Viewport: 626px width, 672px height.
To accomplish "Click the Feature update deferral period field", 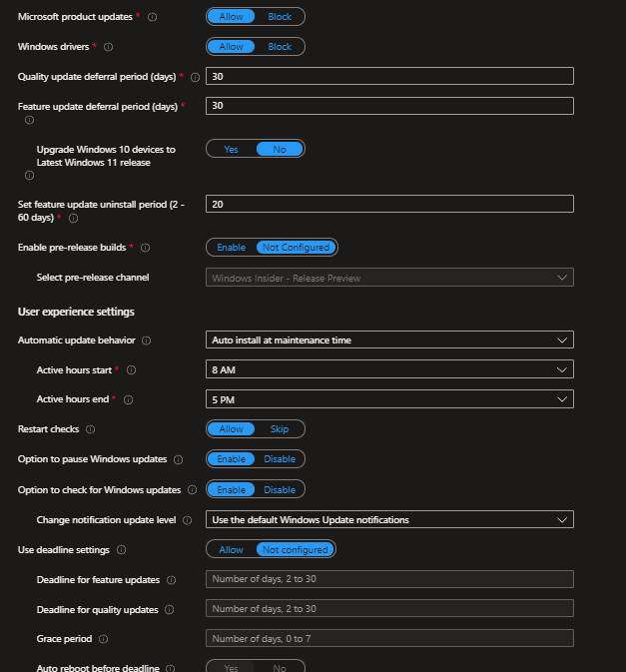I will (389, 106).
